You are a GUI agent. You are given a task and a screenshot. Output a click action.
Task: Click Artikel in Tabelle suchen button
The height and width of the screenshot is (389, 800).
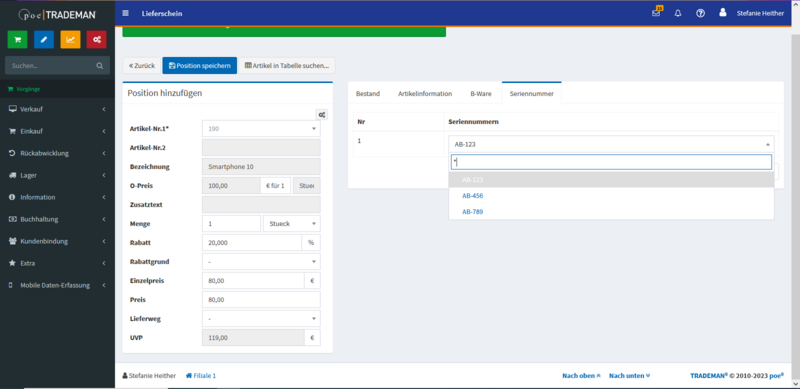pos(287,65)
